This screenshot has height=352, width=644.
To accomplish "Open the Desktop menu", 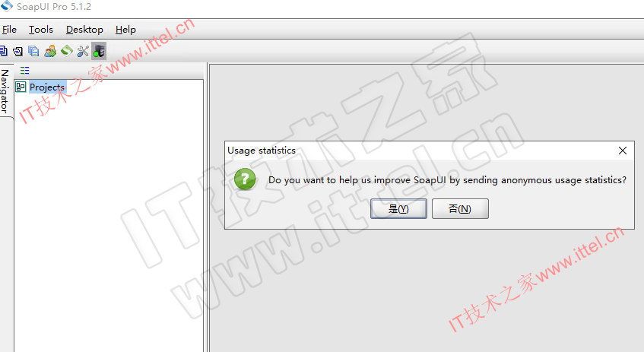I will tap(84, 30).
